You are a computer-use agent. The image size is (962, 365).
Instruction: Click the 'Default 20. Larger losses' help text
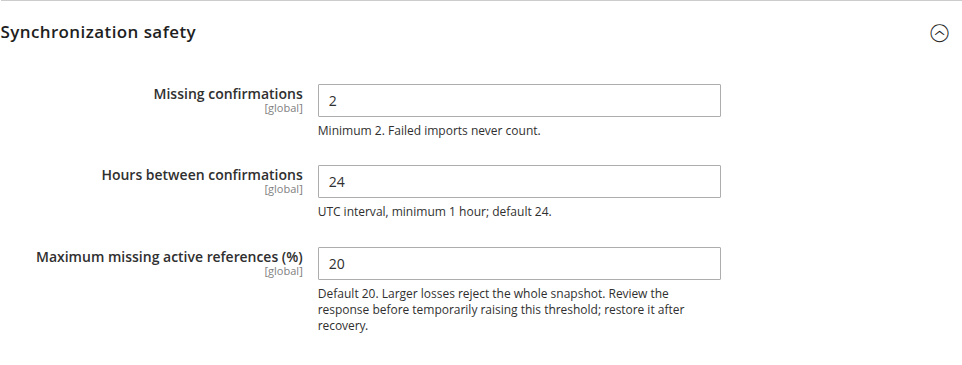pyautogui.click(x=501, y=310)
